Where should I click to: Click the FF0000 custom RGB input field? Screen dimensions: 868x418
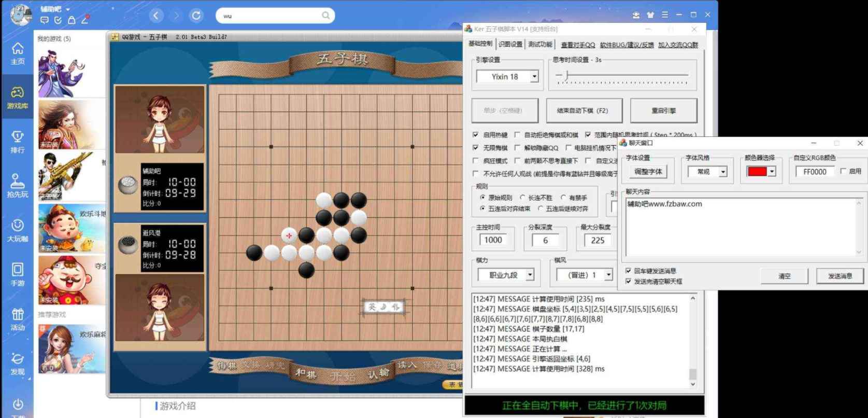[815, 172]
